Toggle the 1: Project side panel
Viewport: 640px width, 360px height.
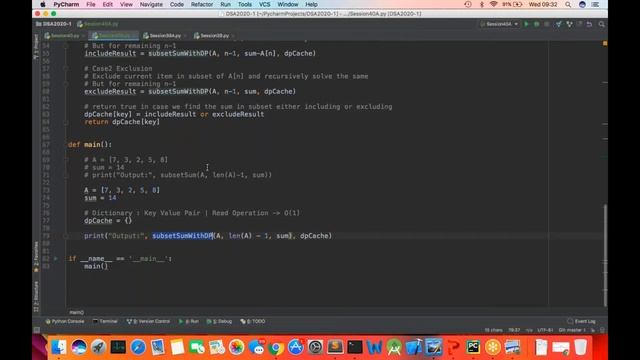(x=36, y=46)
